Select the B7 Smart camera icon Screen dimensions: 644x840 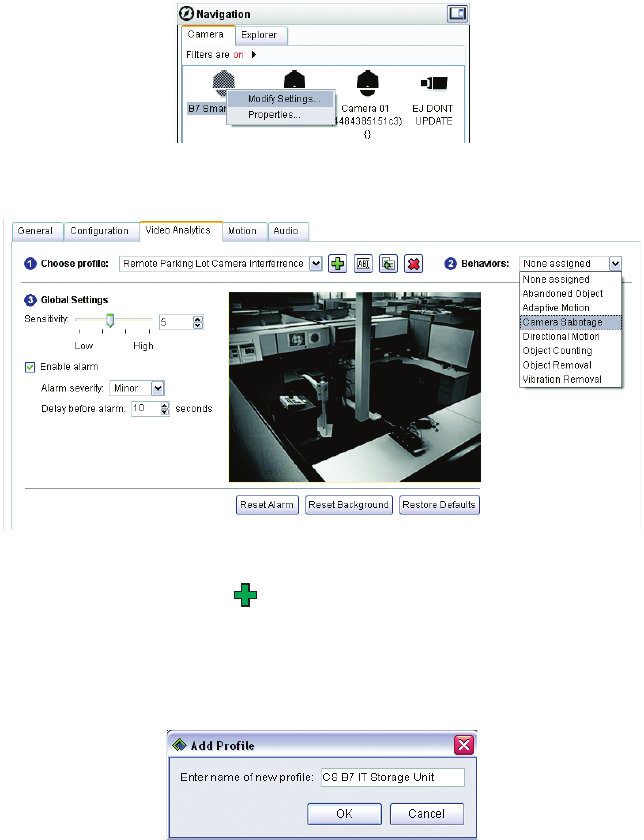coord(223,83)
